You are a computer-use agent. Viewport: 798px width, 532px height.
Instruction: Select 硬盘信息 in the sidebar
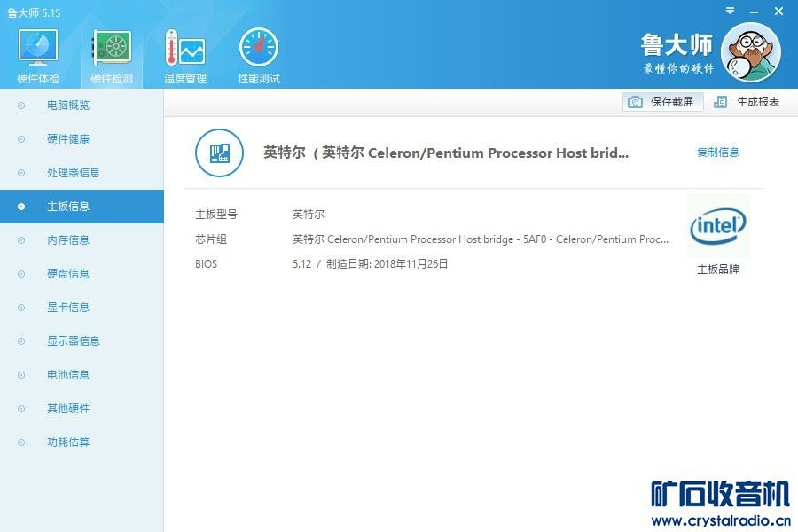tap(82, 273)
